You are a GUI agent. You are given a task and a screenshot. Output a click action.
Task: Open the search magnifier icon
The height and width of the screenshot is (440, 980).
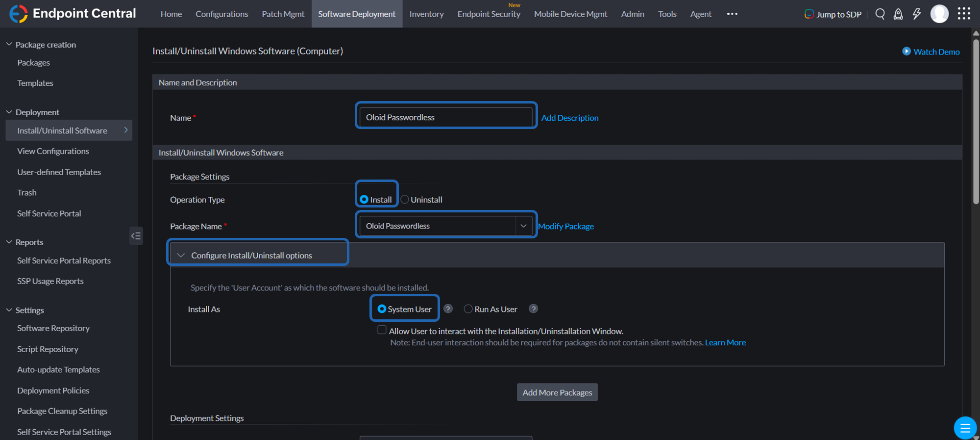tap(880, 14)
